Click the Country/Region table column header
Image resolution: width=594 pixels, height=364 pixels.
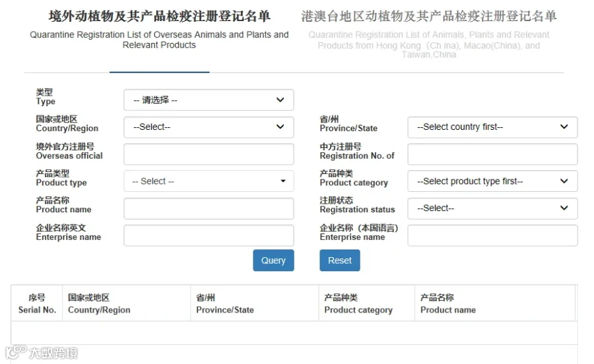(x=126, y=303)
